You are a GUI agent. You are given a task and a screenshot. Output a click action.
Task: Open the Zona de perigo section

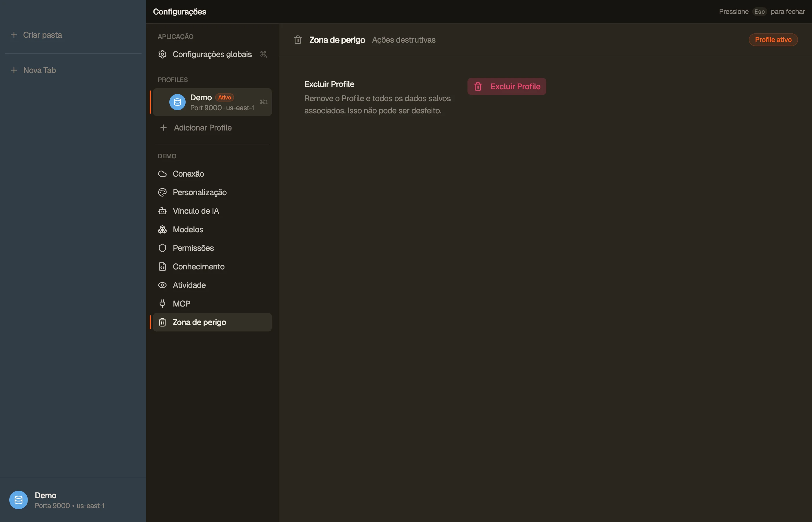pos(212,322)
